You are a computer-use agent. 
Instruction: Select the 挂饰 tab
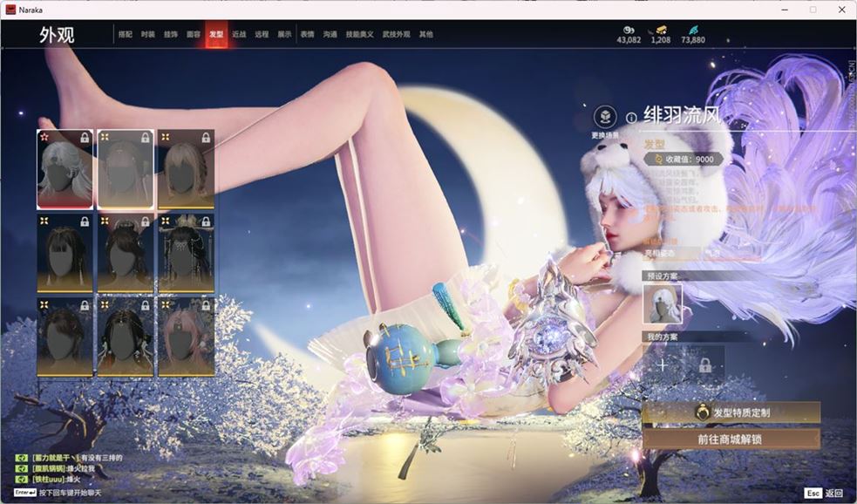[171, 34]
